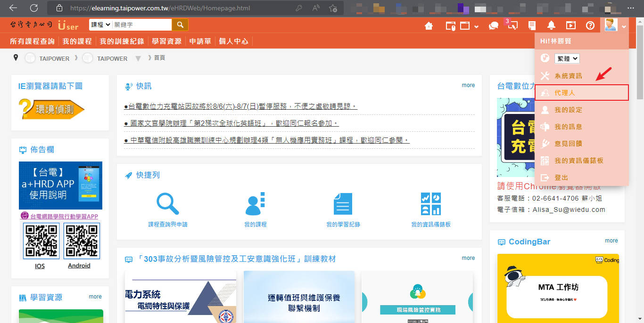644x323 pixels.
Task: Click the video player icon in top bar
Action: click(570, 25)
